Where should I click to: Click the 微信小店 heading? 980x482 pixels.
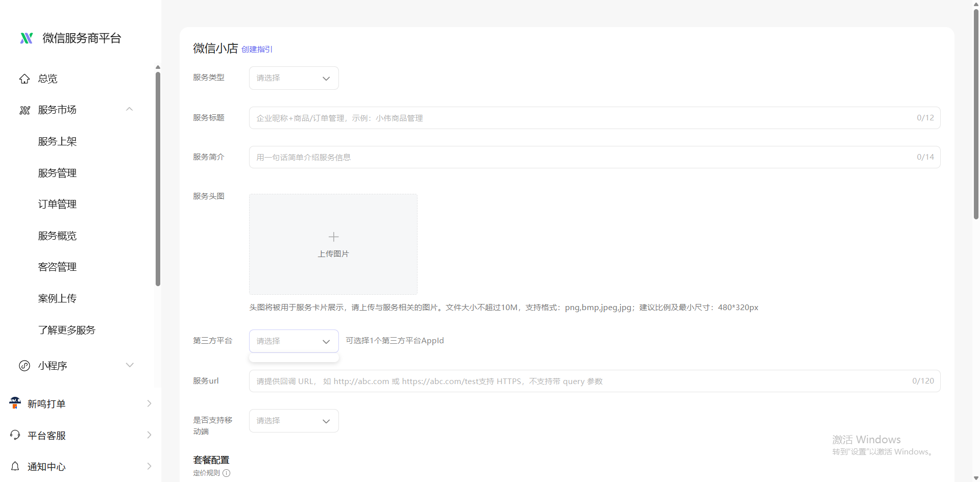click(x=215, y=48)
